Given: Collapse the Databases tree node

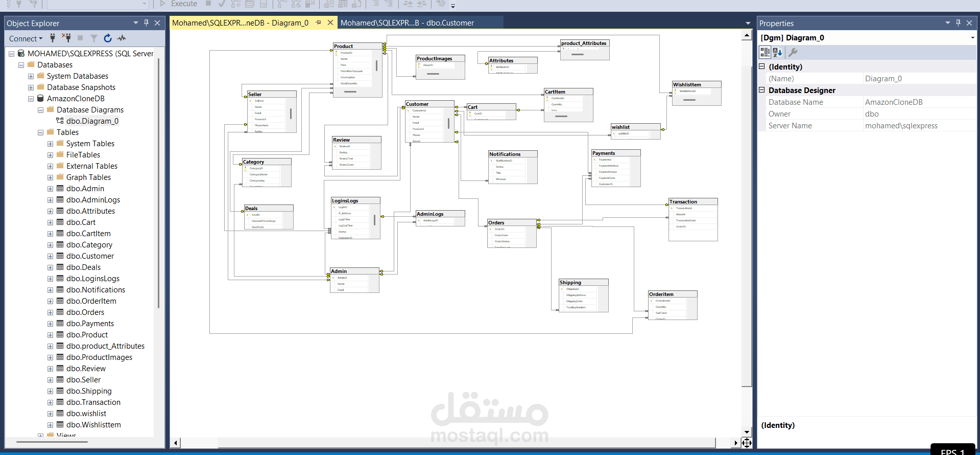Looking at the screenshot, I should tap(21, 65).
